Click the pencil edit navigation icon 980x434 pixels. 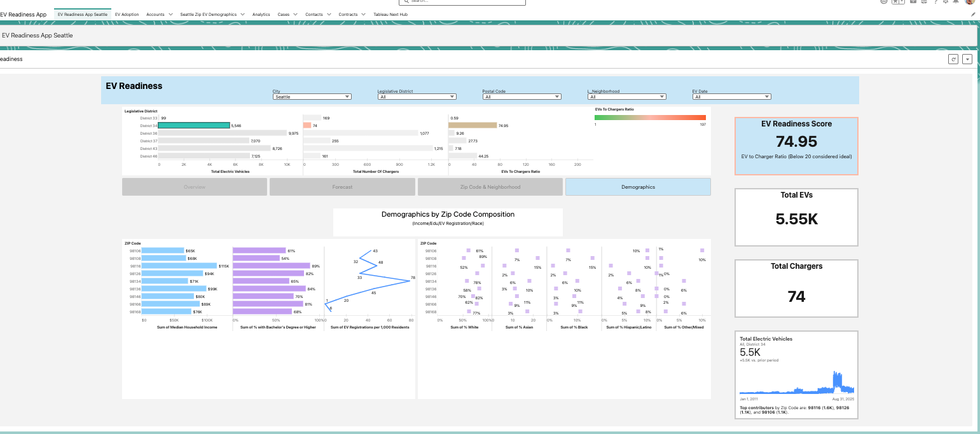(973, 14)
